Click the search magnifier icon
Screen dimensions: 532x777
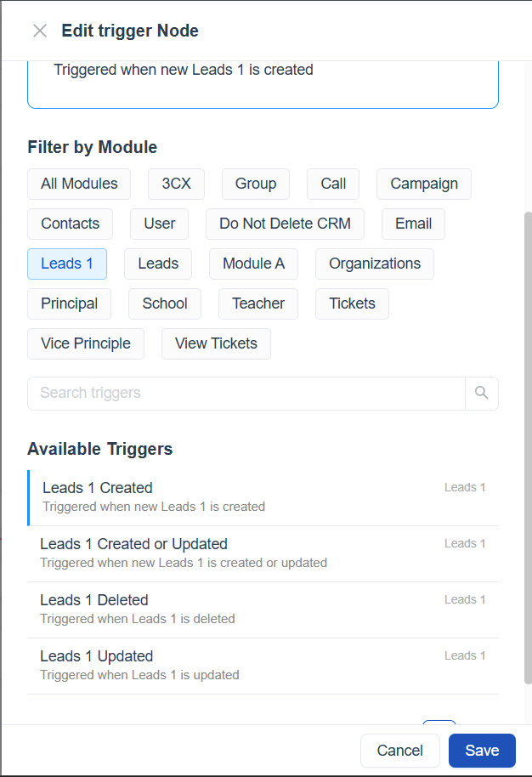tap(481, 393)
